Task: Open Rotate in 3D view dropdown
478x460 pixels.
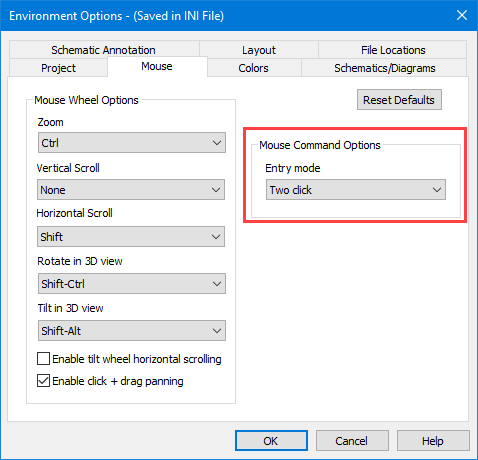Action: tap(132, 284)
